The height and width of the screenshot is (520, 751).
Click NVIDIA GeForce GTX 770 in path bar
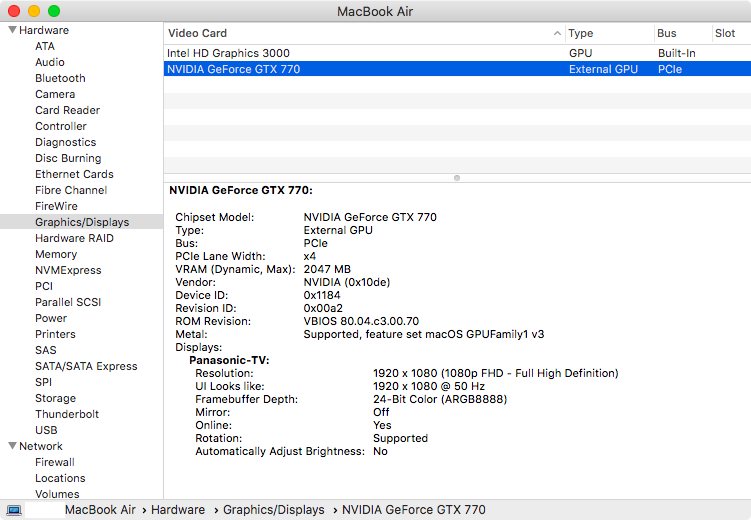pos(414,510)
